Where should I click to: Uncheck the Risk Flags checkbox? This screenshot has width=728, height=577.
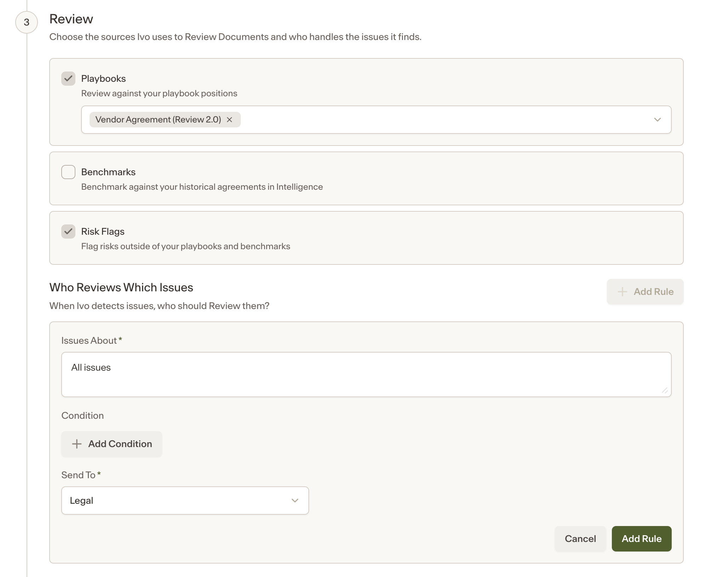(x=68, y=232)
